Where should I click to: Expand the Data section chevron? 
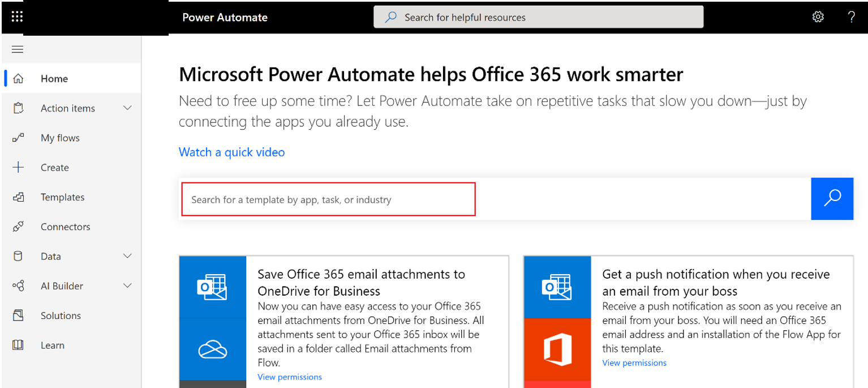(x=127, y=256)
